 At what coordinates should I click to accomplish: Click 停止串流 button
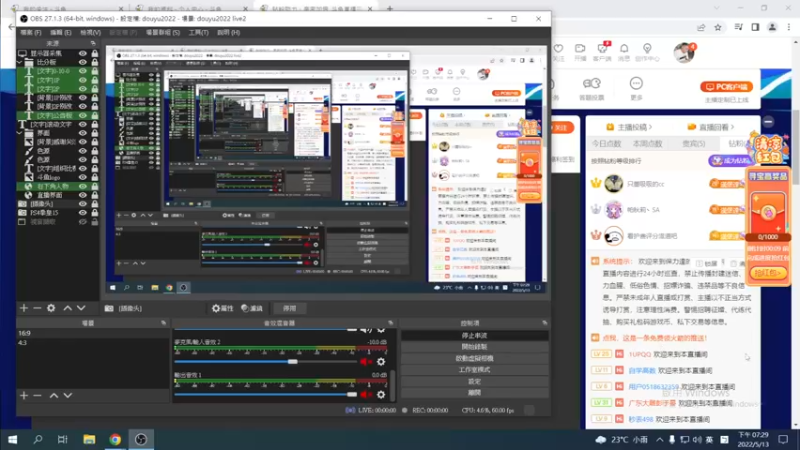474,335
